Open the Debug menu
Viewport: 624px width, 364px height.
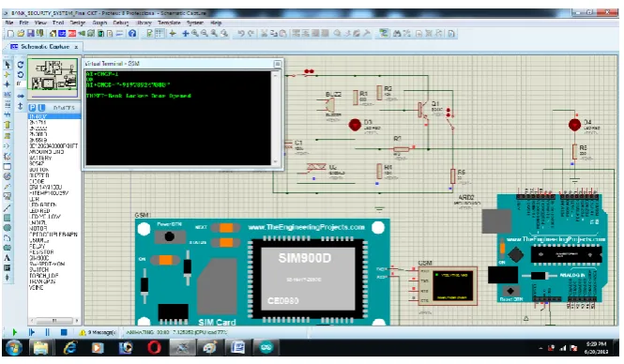point(121,23)
